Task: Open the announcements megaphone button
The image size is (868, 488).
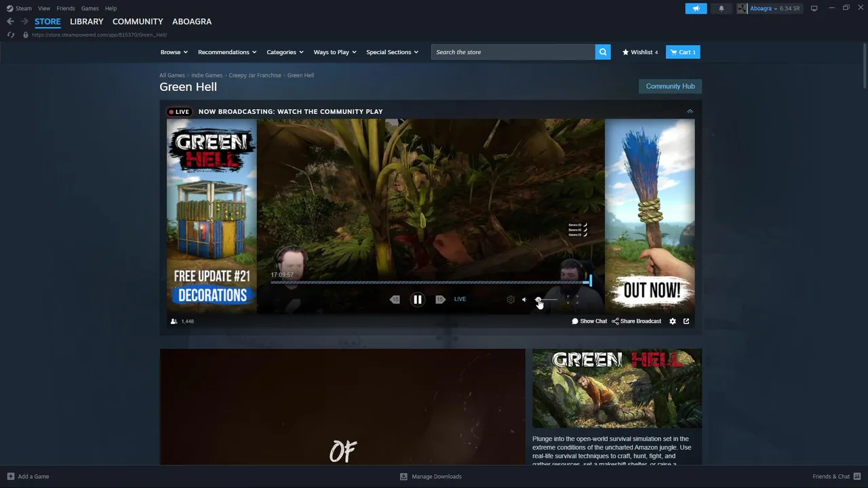Action: tap(696, 8)
